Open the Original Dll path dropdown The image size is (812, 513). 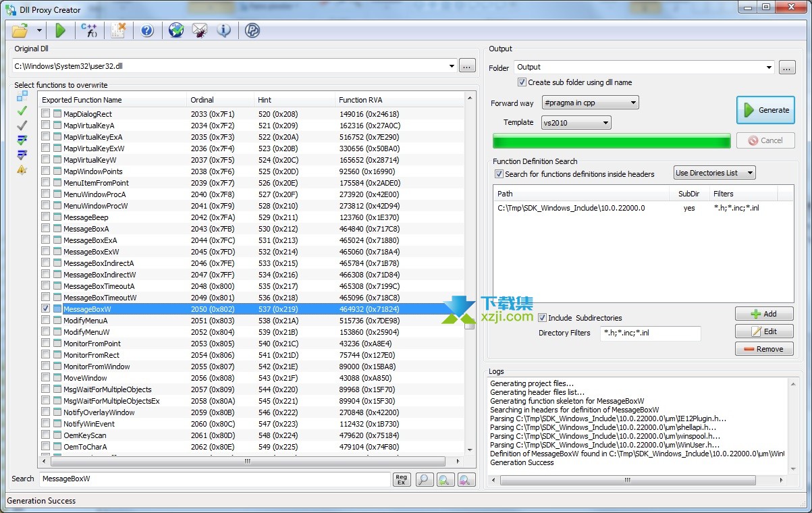click(x=452, y=66)
